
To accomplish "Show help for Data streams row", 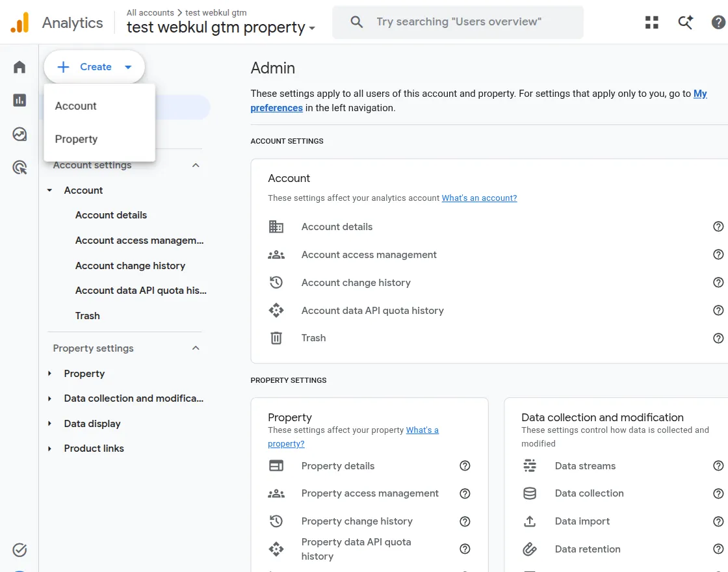I will pyautogui.click(x=718, y=465).
